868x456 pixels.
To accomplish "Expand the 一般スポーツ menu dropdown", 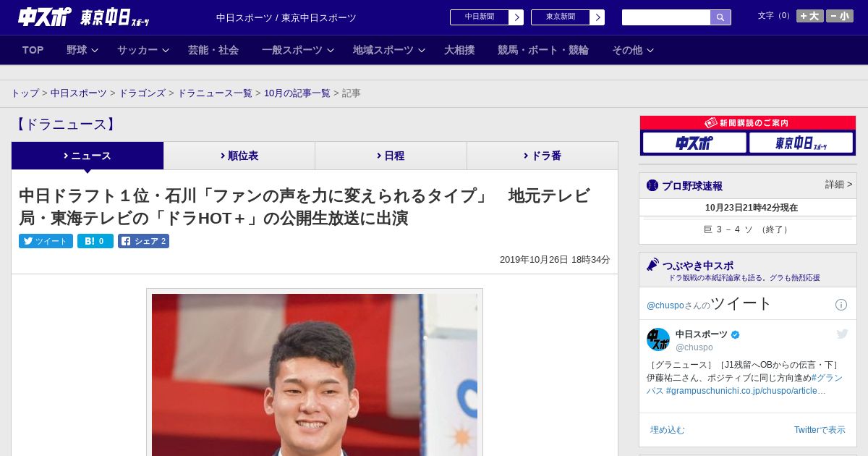I will 298,50.
